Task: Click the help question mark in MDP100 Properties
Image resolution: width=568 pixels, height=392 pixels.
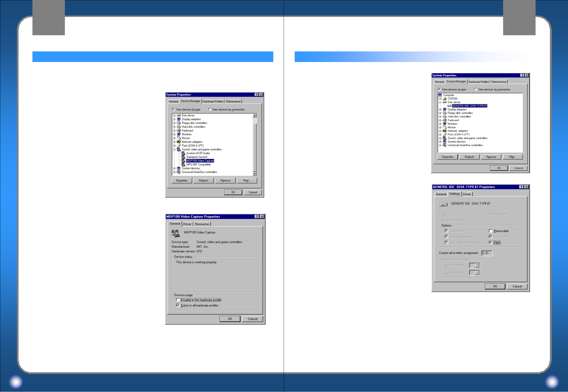Action: (257, 217)
